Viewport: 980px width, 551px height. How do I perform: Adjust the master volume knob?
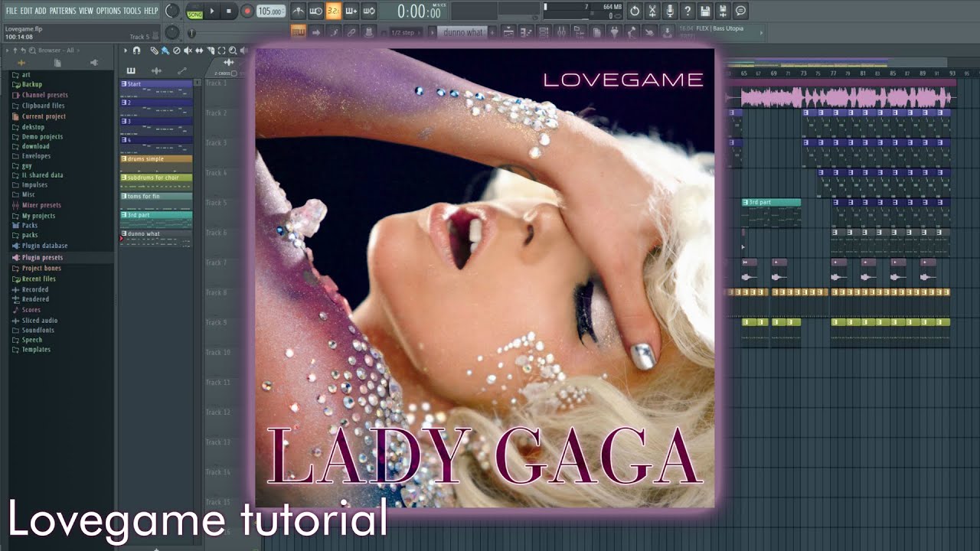coord(172,11)
